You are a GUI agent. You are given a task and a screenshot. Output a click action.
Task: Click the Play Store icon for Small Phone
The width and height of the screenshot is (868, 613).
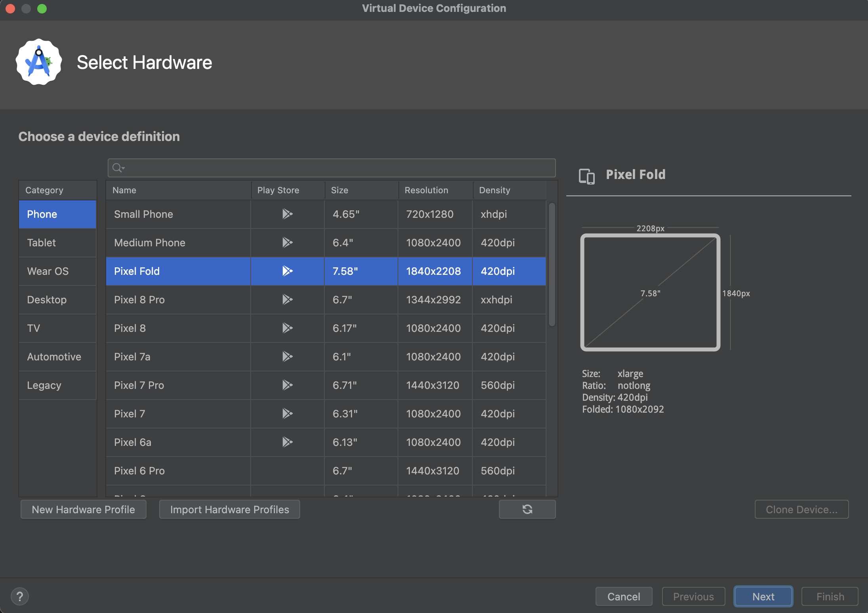[x=286, y=213]
